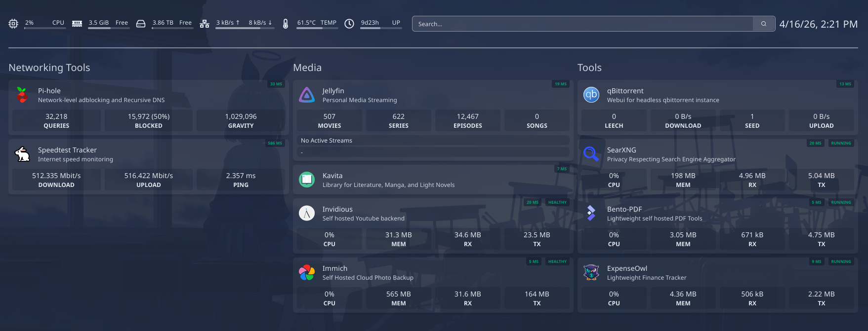868x331 pixels.
Task: Click the search magnifier button
Action: coord(764,24)
